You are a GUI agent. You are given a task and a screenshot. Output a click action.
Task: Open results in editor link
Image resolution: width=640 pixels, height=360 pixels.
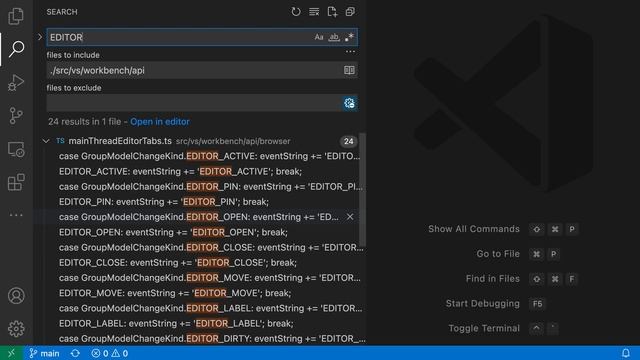point(160,122)
